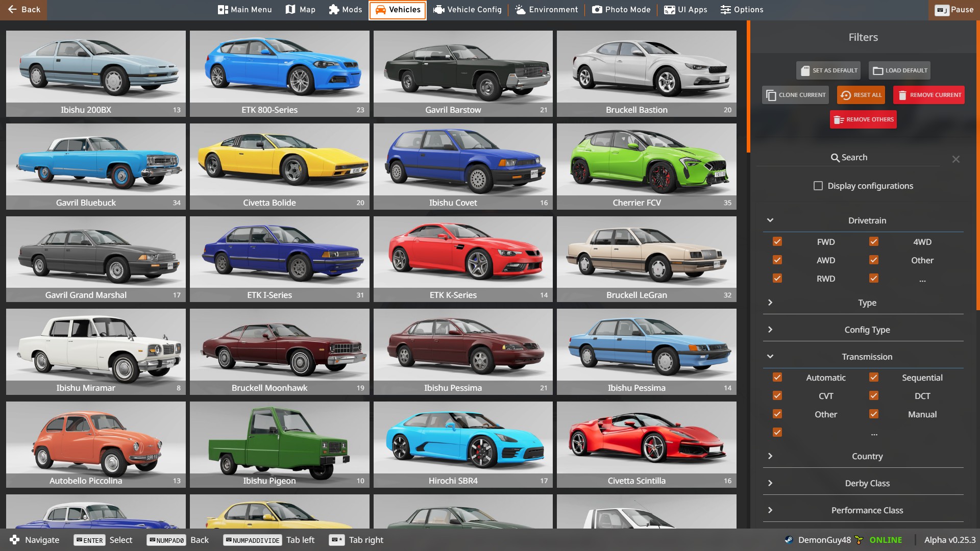980x551 pixels.
Task: Click the ENTER Select key hint
Action: tap(103, 540)
